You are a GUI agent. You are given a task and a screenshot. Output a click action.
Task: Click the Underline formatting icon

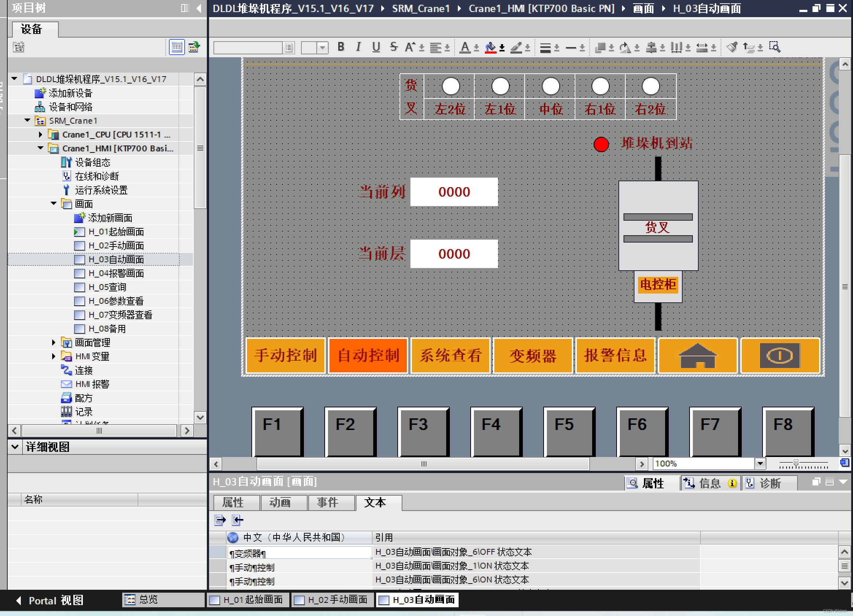click(376, 47)
